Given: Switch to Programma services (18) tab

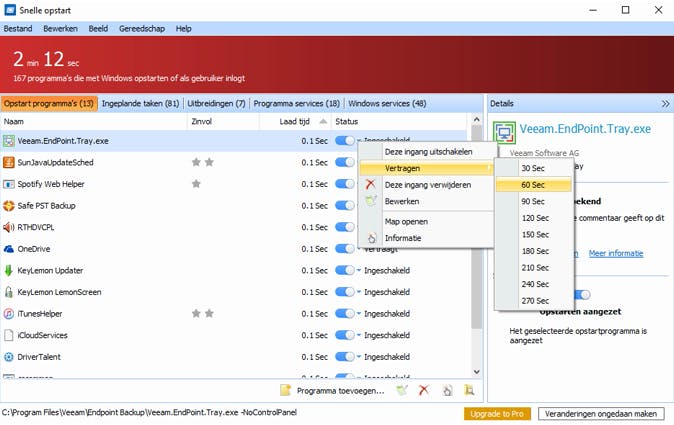Looking at the screenshot, I should (297, 104).
